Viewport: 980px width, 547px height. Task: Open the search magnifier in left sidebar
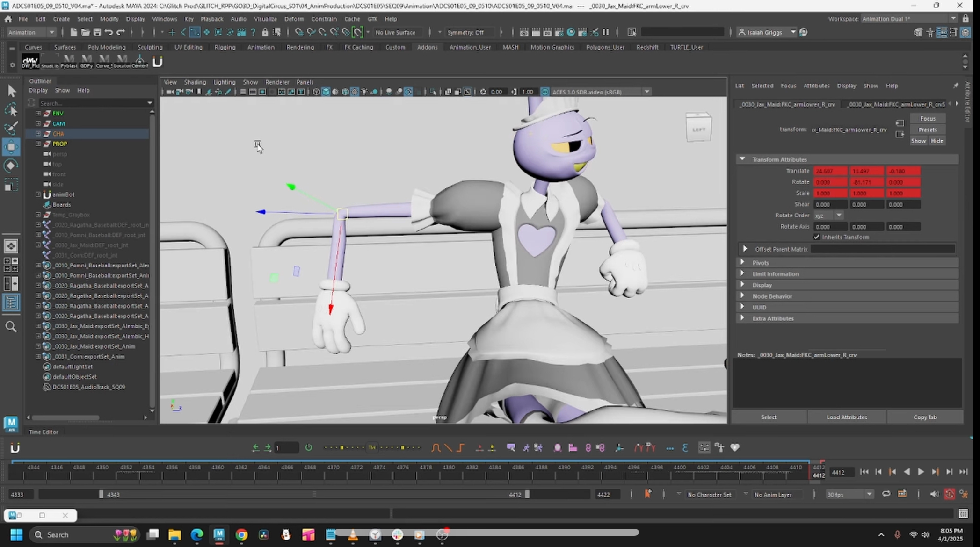coord(11,326)
